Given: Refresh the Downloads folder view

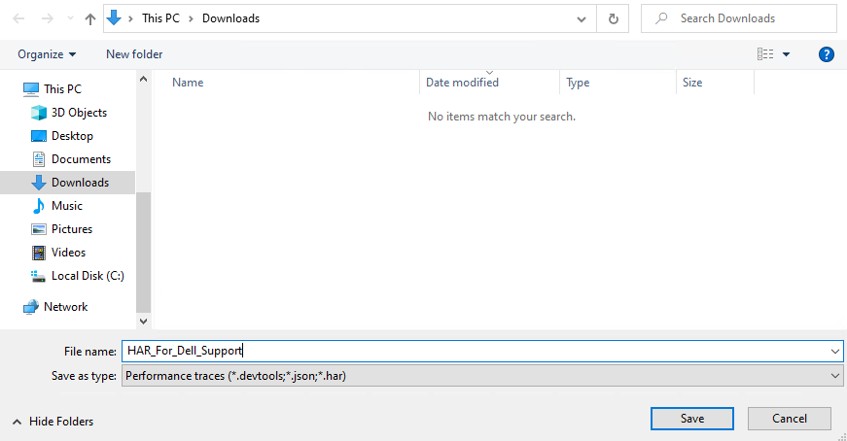Looking at the screenshot, I should [613, 19].
